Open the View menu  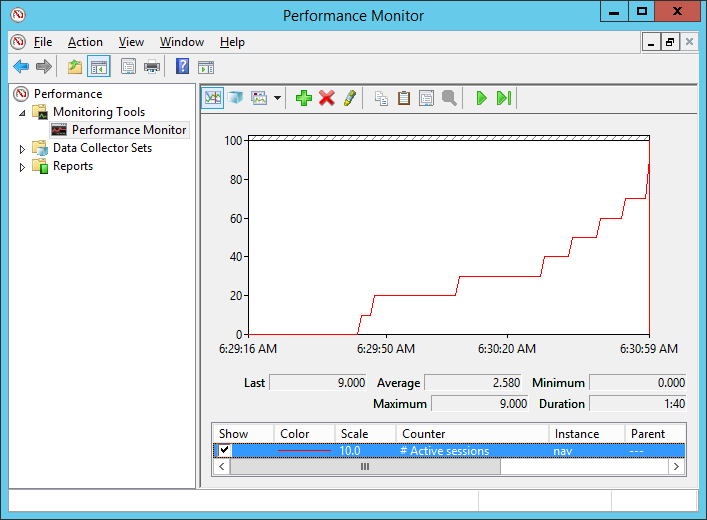[x=131, y=42]
